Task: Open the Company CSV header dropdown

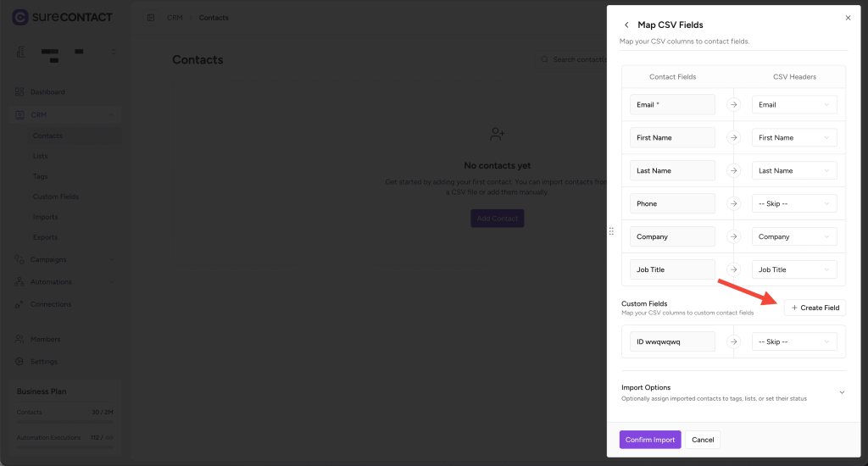Action: (794, 237)
